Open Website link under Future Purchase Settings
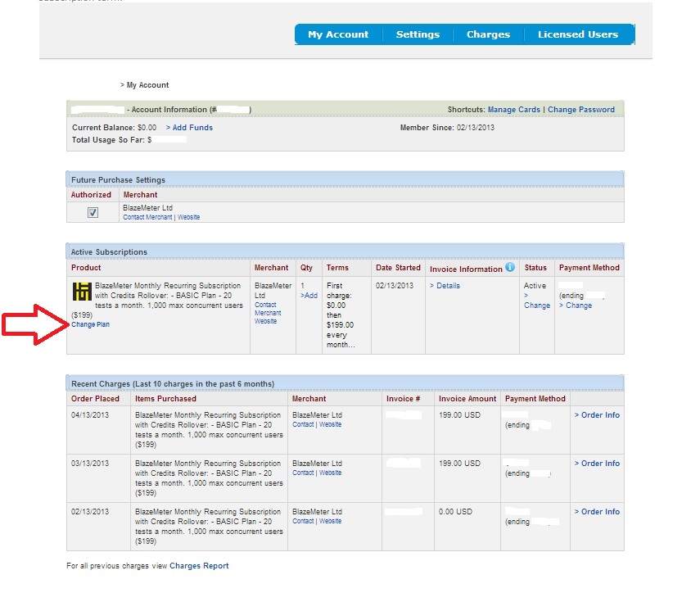700x602 pixels. click(x=189, y=217)
